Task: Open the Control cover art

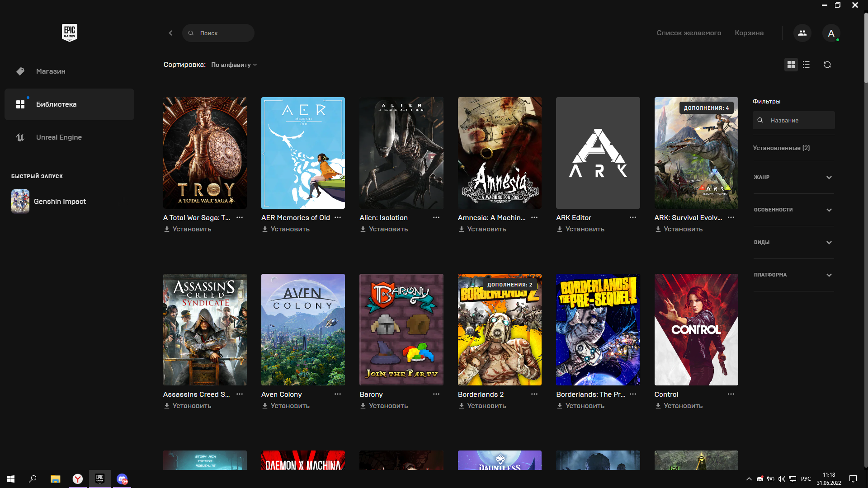Action: pyautogui.click(x=696, y=329)
